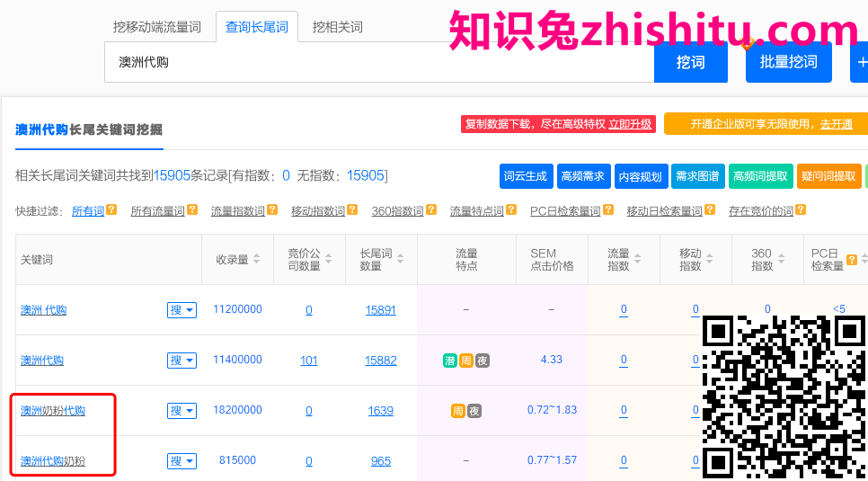Click the 高频需求 button
This screenshot has width=868, height=481.
pyautogui.click(x=583, y=176)
